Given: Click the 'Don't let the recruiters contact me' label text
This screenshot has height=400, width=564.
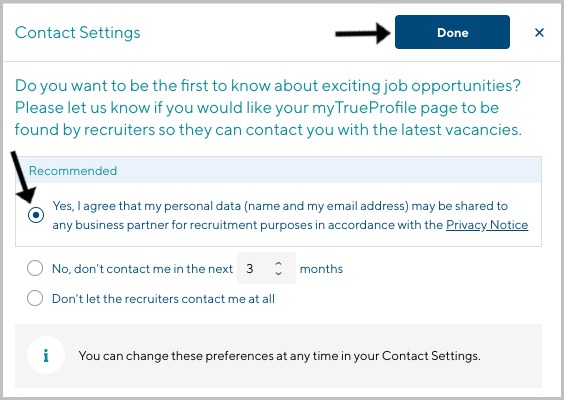Looking at the screenshot, I should [163, 299].
